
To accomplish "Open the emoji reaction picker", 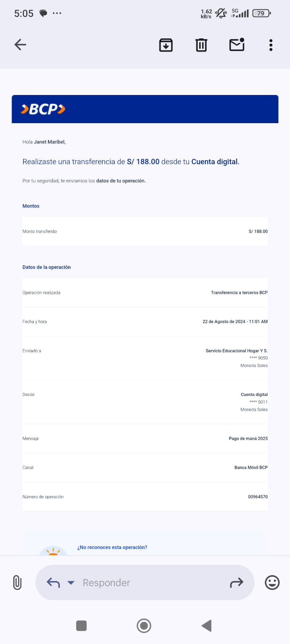I will (272, 582).
